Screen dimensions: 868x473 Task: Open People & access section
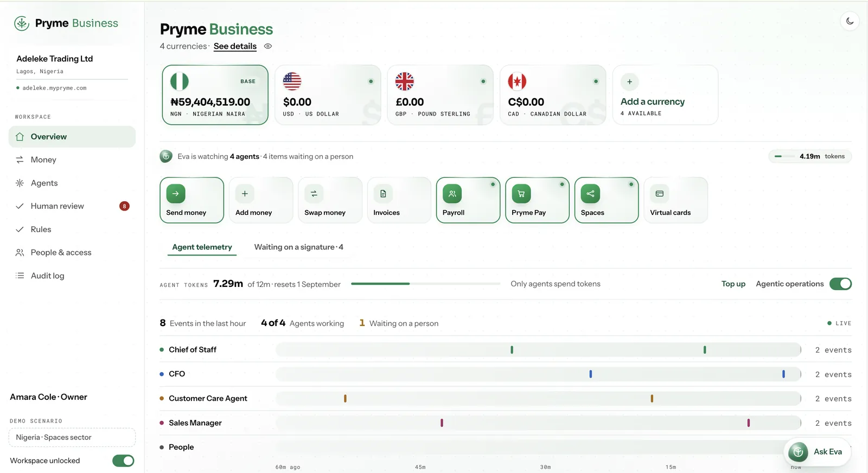coord(72,252)
